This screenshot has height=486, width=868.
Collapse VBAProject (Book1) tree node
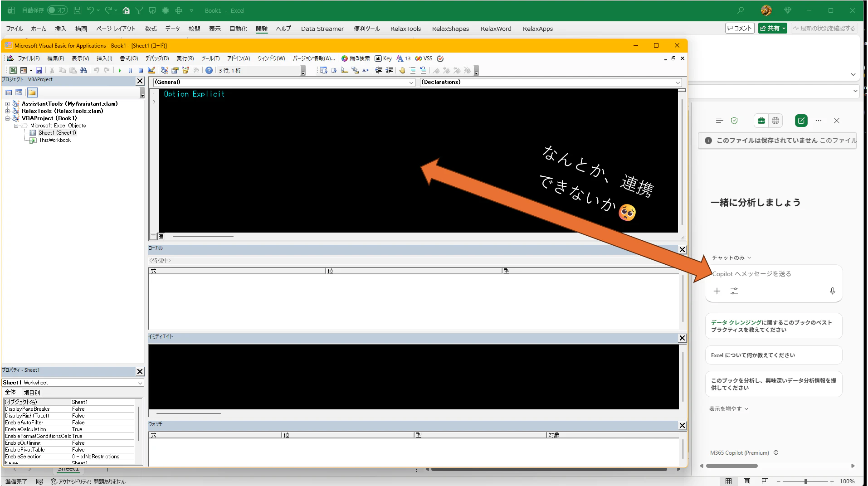pos(7,118)
